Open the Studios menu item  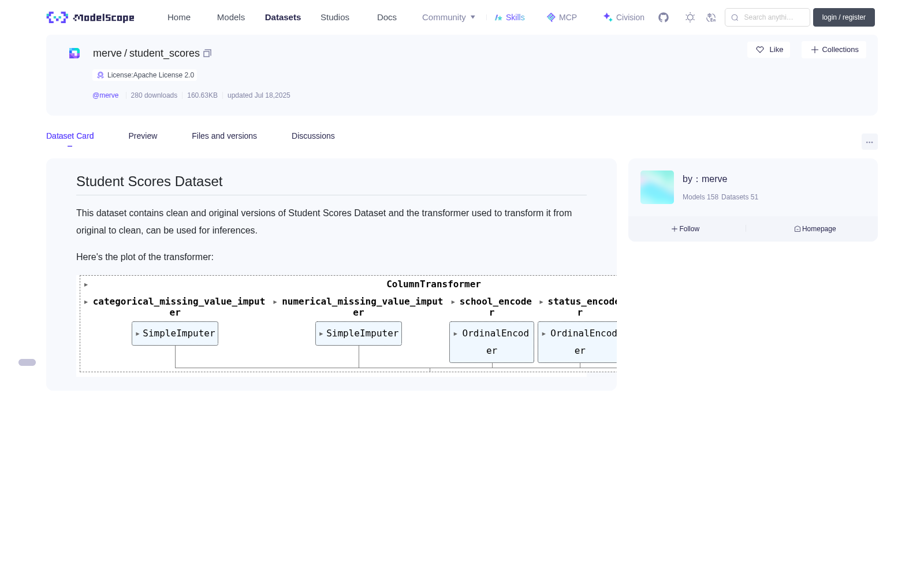pyautogui.click(x=335, y=17)
